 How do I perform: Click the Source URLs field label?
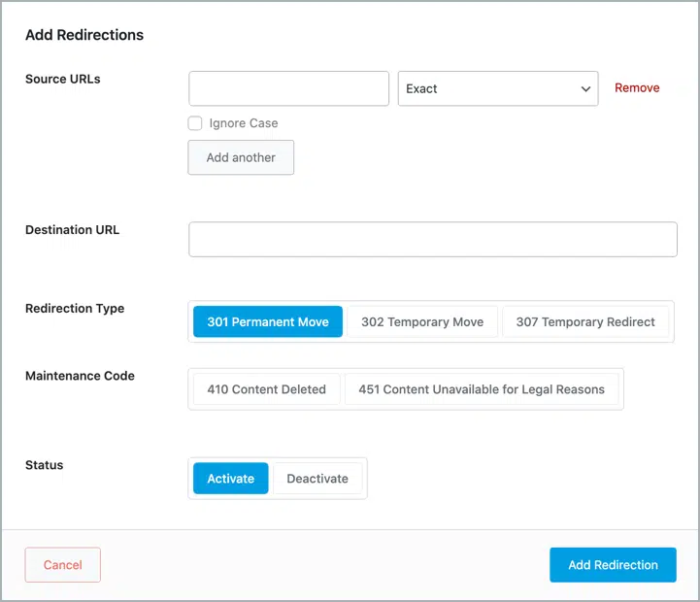point(63,79)
